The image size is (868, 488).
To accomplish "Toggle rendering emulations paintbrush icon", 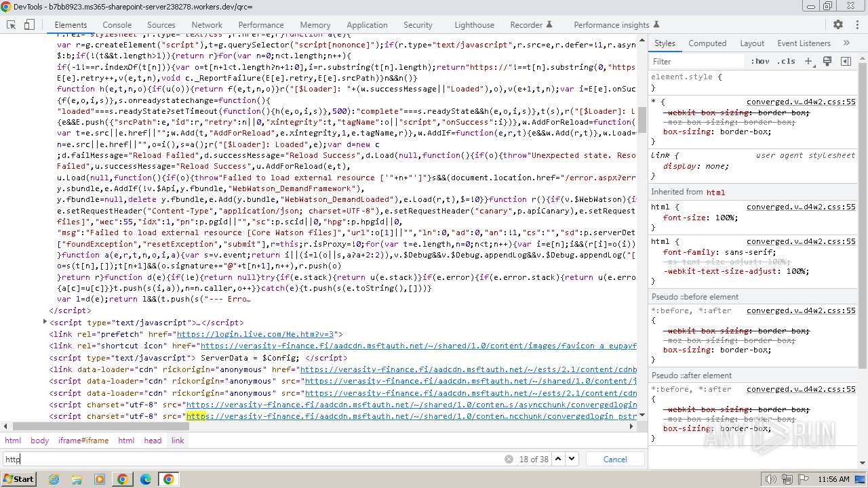I will pos(827,61).
